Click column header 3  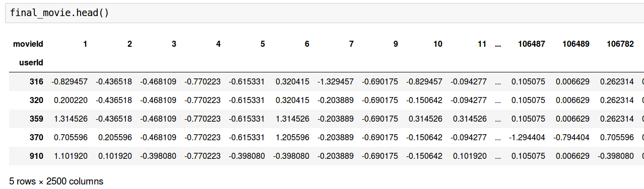[x=174, y=44]
